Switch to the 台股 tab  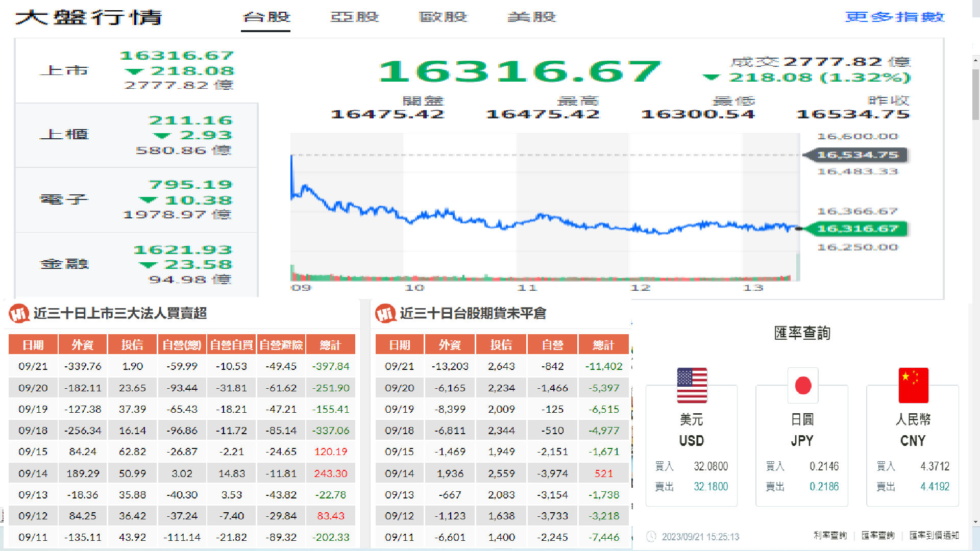(266, 17)
